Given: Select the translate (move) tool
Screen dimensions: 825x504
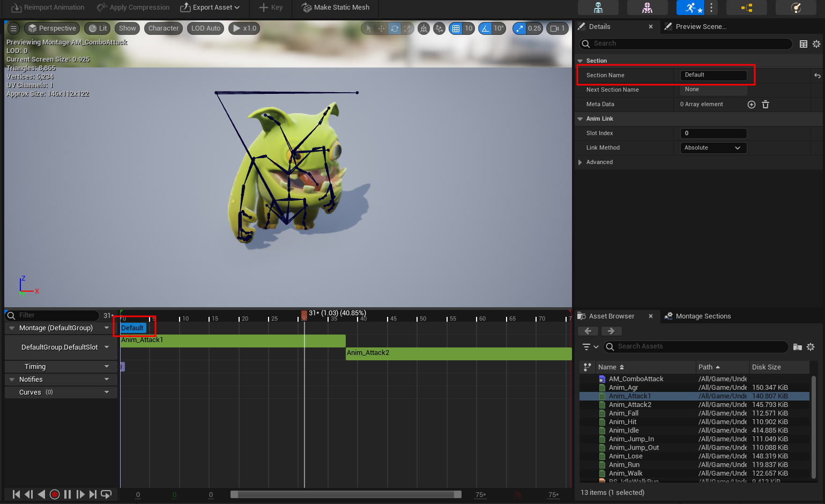Looking at the screenshot, I should (x=382, y=28).
